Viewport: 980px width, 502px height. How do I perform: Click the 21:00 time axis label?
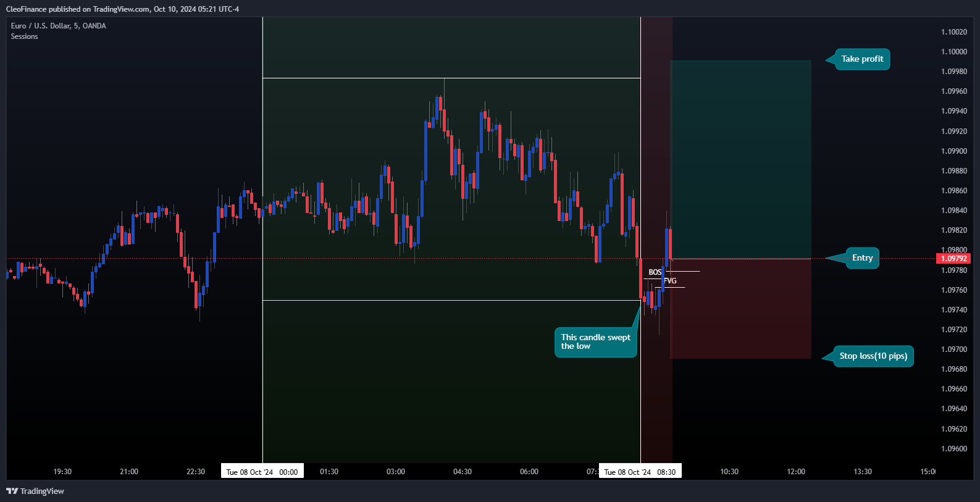(129, 472)
